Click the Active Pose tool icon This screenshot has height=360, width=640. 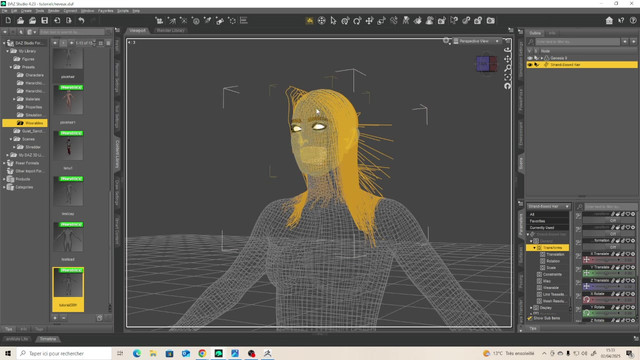(x=393, y=20)
